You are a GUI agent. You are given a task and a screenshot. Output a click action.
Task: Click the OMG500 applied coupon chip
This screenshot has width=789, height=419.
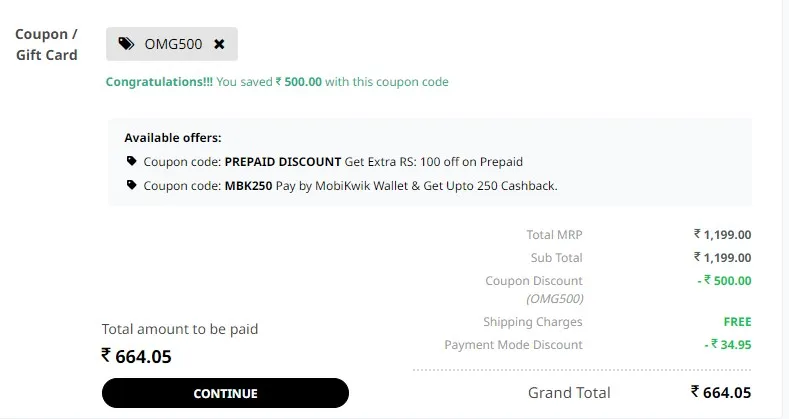172,44
